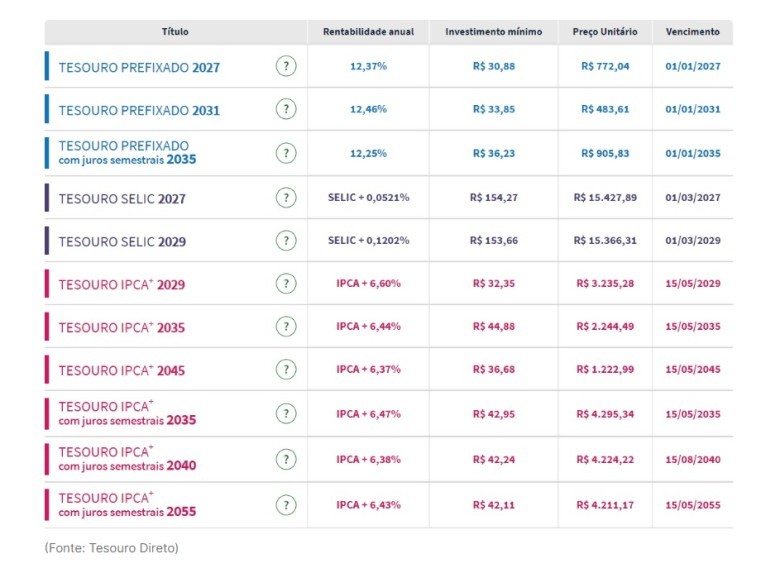The width and height of the screenshot is (780, 573).
Task: Click unit price R$ 3.235,28
Action: (605, 284)
